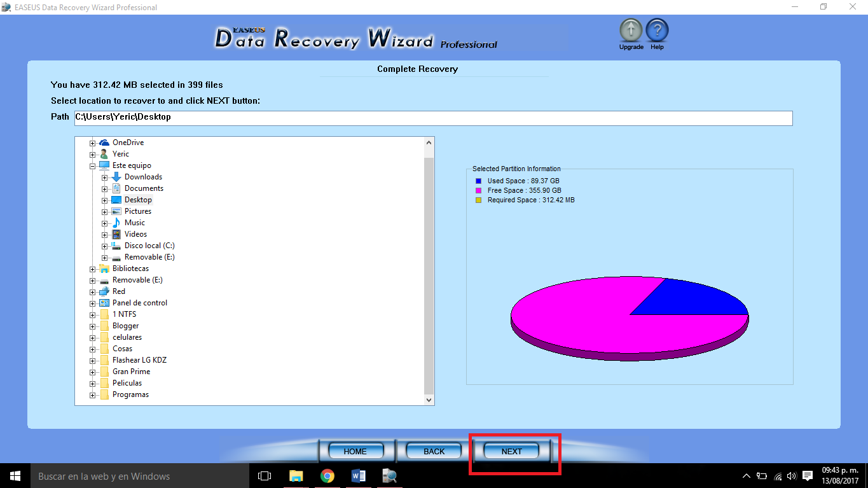Select the Removable (E:) under Este equipo
The height and width of the screenshot is (488, 868).
click(149, 257)
